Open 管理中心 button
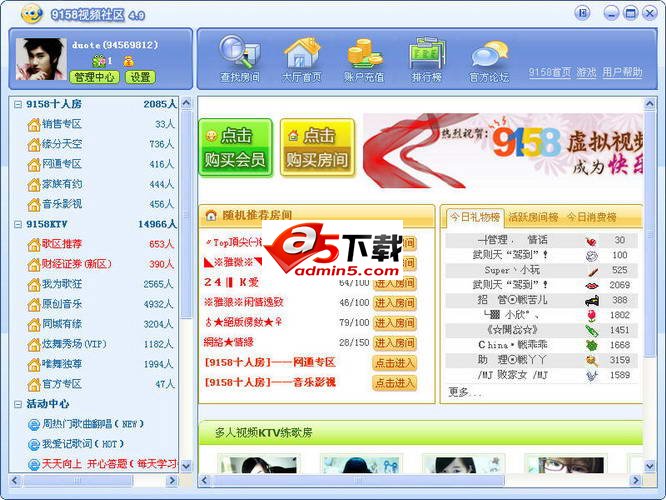This screenshot has width=666, height=500. [94, 77]
